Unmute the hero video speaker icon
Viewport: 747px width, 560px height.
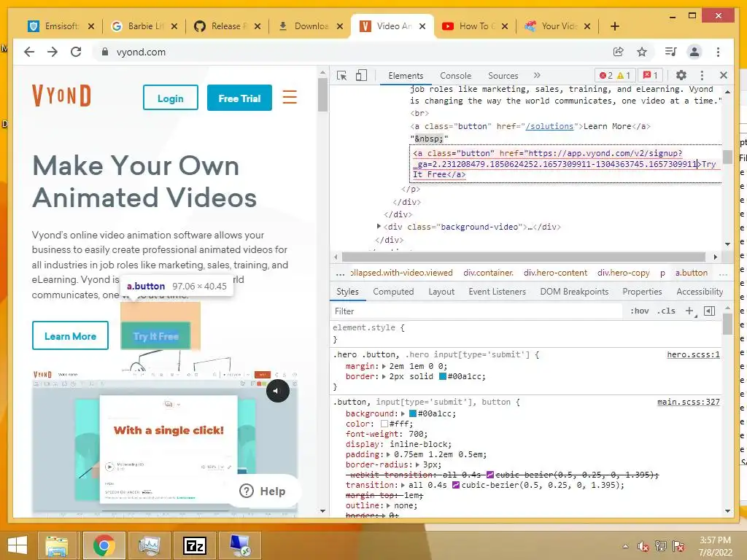(277, 391)
